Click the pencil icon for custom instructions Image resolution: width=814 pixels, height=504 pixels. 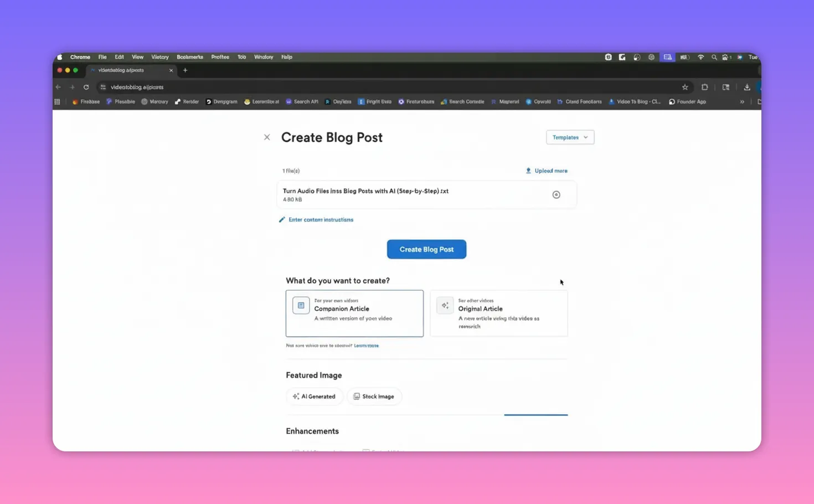point(282,219)
